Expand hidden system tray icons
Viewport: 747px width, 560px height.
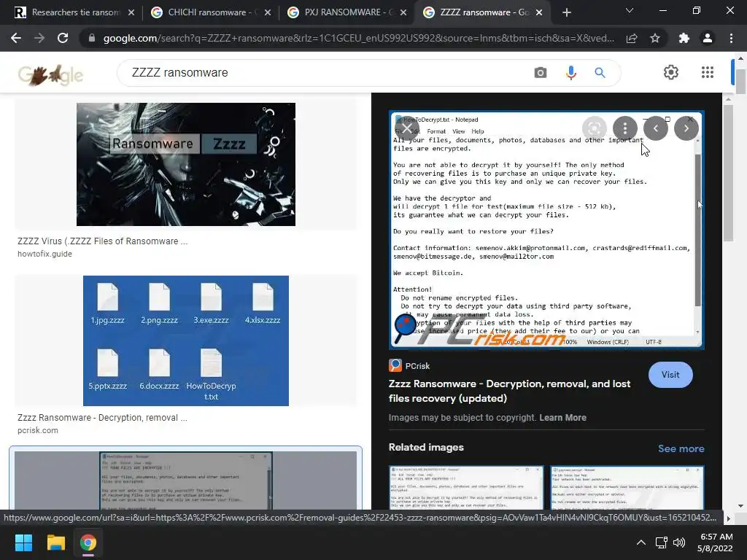click(641, 542)
